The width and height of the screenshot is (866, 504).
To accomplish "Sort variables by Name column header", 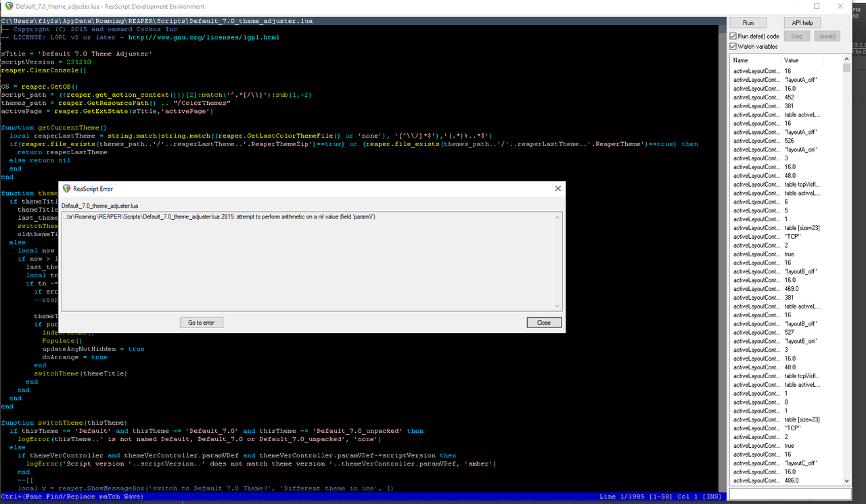I will coord(756,60).
